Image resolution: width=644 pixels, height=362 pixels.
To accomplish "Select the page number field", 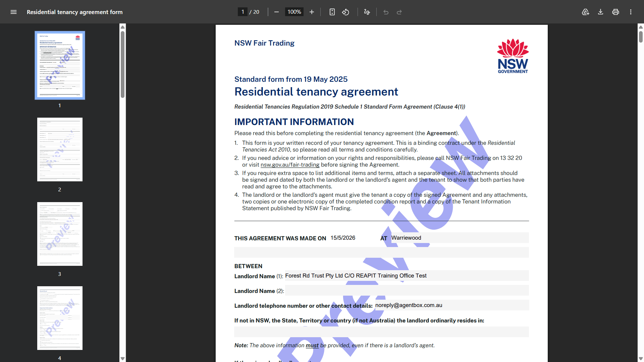I will (243, 12).
